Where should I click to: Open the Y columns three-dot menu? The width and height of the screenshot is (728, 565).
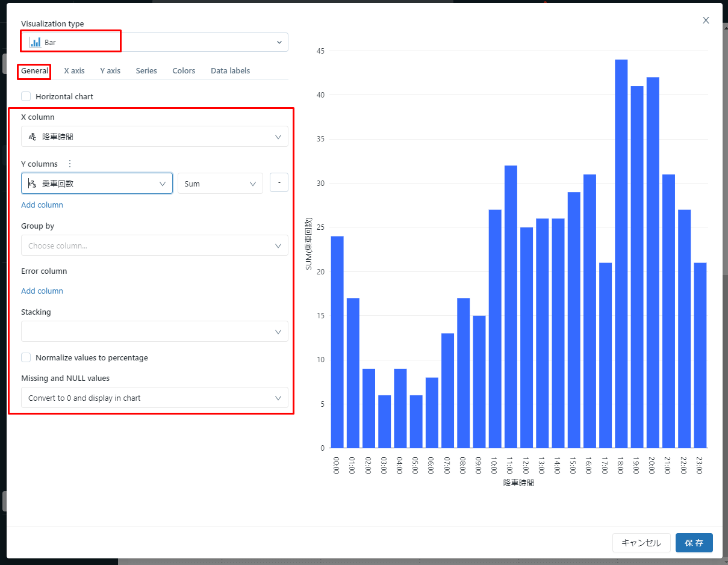[x=69, y=164]
